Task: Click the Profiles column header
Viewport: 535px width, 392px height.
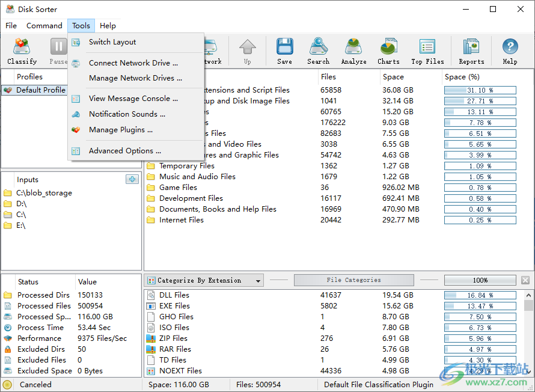Action: 41,77
